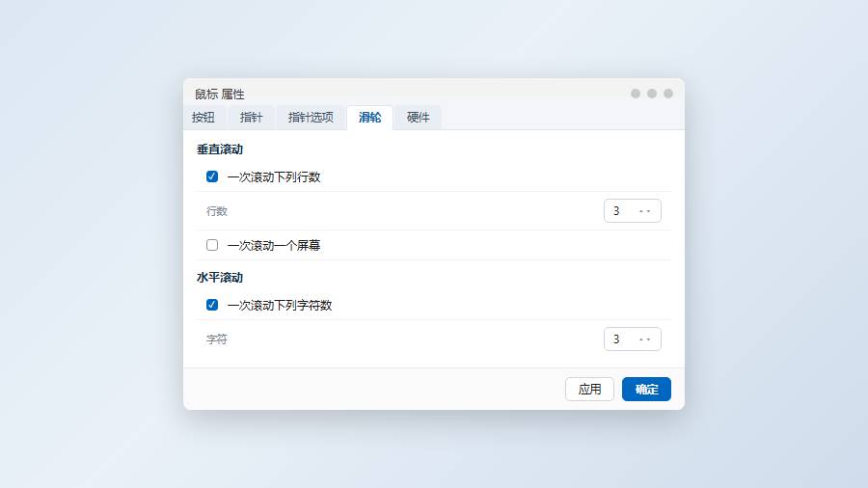Image resolution: width=868 pixels, height=488 pixels.
Task: Toggle 一次滚动下列字符数 checkbox
Action: point(212,305)
